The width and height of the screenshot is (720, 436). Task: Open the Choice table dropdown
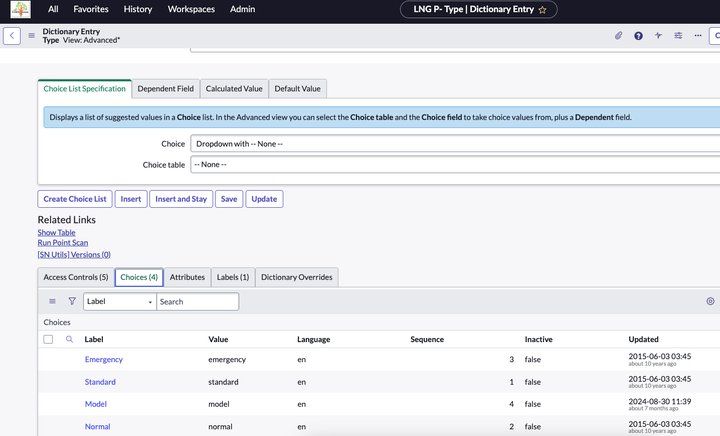(455, 164)
